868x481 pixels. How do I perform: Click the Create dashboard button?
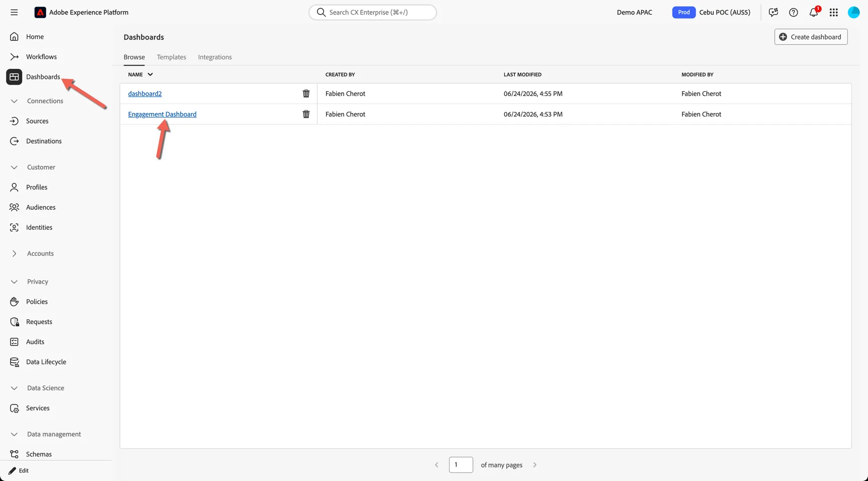point(811,37)
